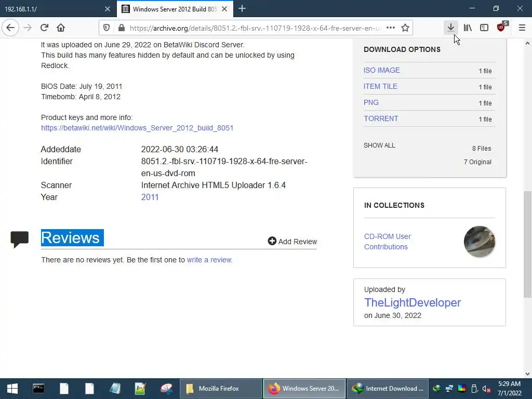Screen dimensions: 532x399
Task: Open the Windows Start menu
Action: 12,389
